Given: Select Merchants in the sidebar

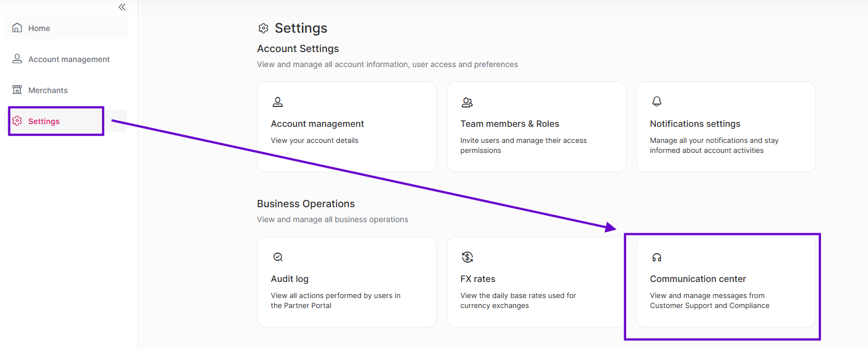Looking at the screenshot, I should [x=65, y=90].
